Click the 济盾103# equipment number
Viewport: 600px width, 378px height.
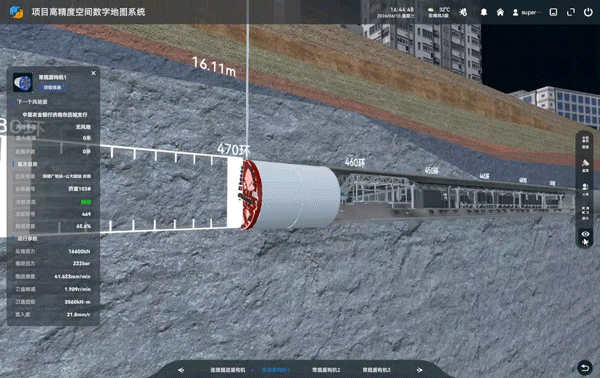[x=80, y=189]
